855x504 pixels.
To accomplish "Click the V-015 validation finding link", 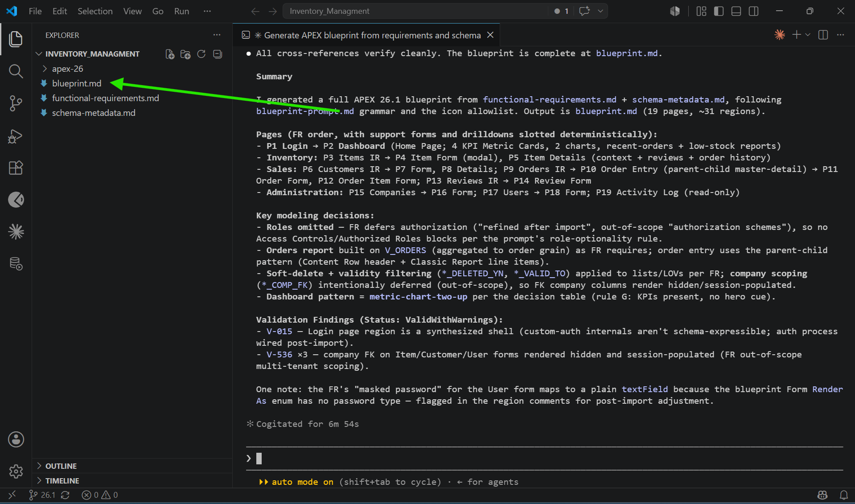I will [x=279, y=332].
